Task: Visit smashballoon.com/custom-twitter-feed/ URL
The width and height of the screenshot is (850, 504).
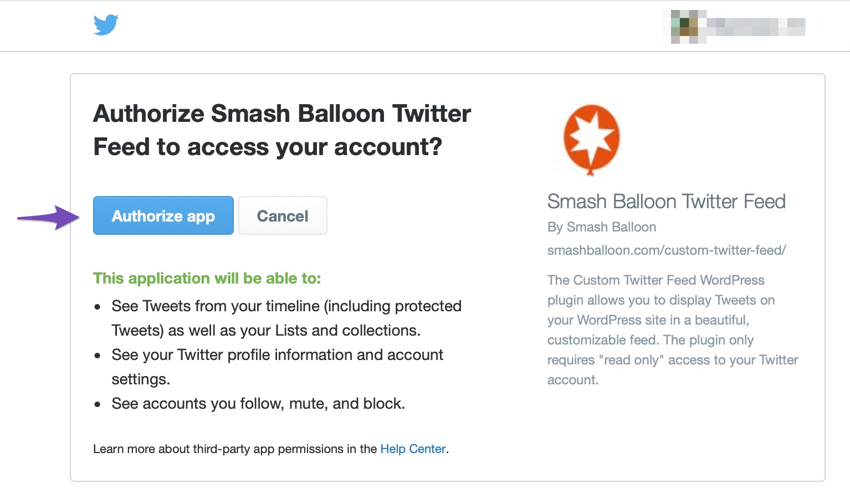Action: pyautogui.click(x=667, y=250)
